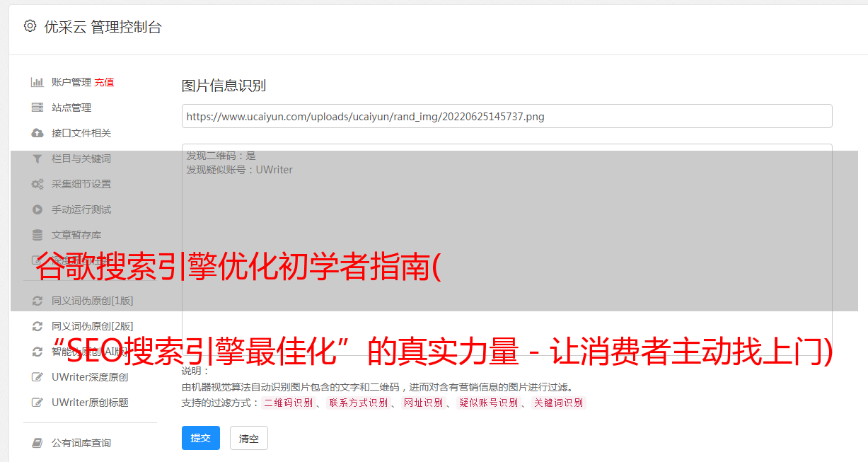Click the 网址识别 tag
This screenshot has height=462, width=868.
[x=423, y=403]
